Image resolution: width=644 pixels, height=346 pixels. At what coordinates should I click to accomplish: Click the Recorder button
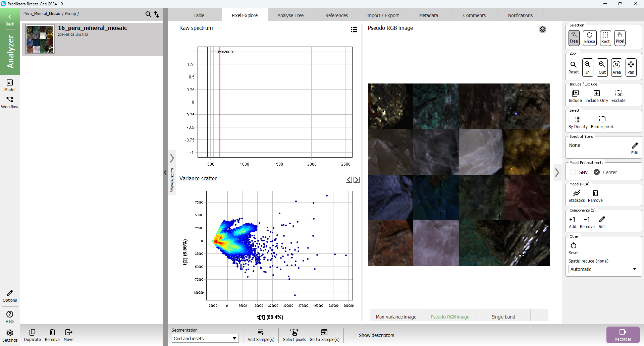pyautogui.click(x=623, y=335)
